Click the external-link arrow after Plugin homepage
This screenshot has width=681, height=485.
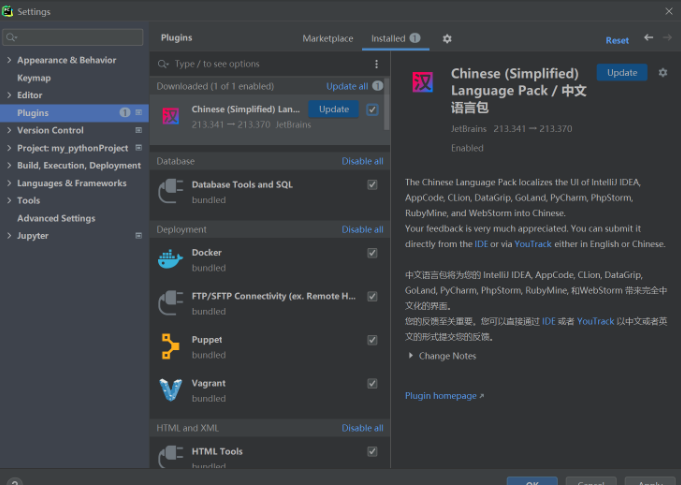pyautogui.click(x=481, y=396)
